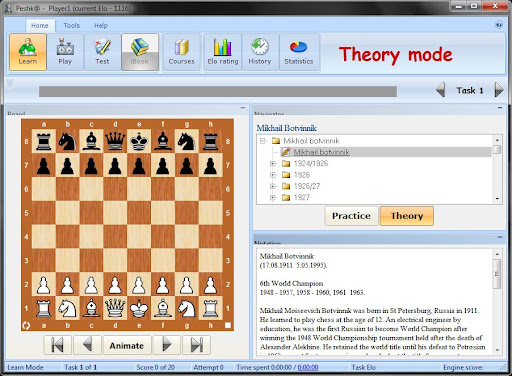512x376 pixels.
Task: Click the 'Task 1 of 1' status entry
Action: [81, 367]
